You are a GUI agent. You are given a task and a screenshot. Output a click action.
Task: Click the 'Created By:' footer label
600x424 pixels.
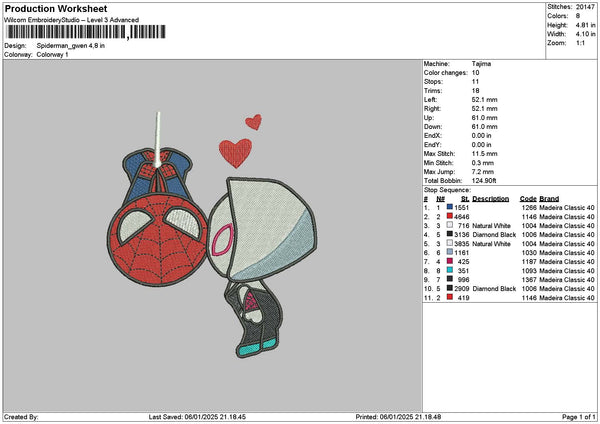[21, 417]
